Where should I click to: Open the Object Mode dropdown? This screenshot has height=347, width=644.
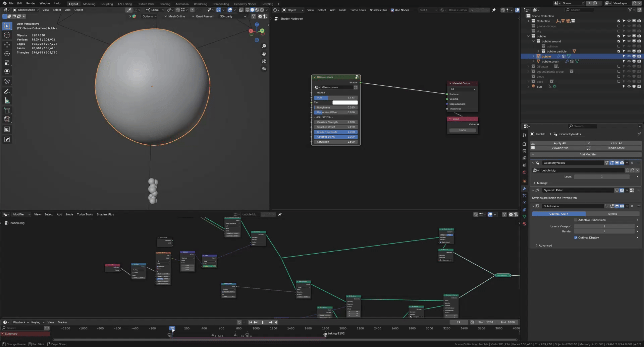click(26, 10)
